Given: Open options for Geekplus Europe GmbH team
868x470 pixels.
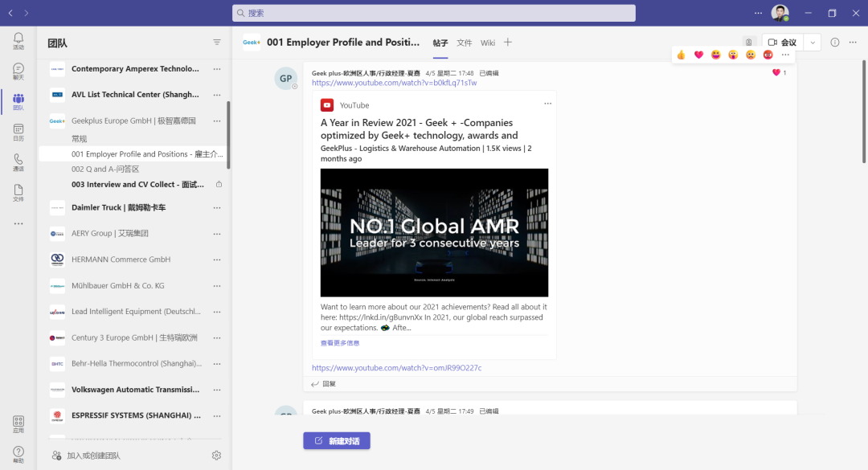Looking at the screenshot, I should [217, 121].
